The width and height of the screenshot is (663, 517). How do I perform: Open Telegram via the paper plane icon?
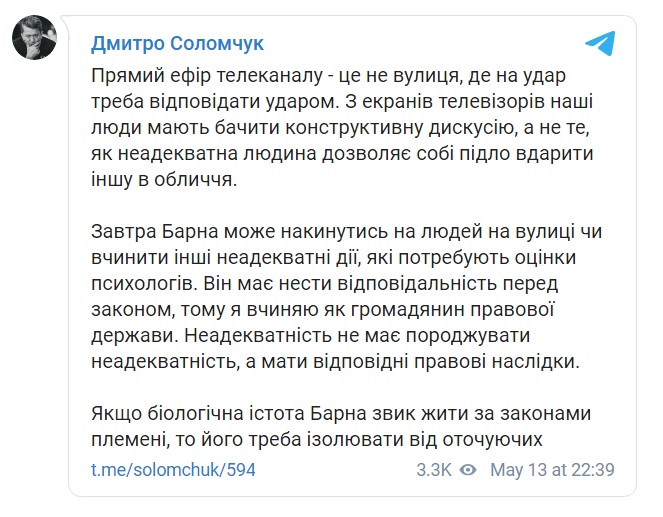[600, 43]
